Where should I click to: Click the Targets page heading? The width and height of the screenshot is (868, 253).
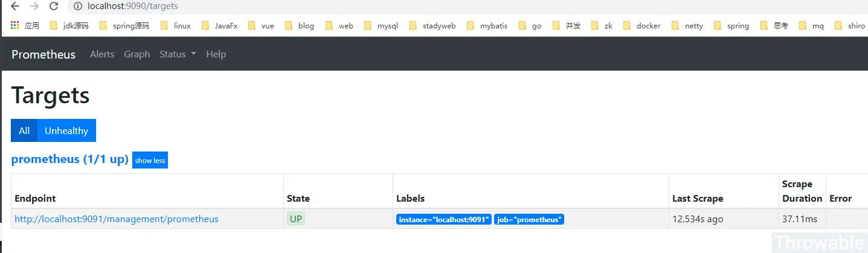pyautogui.click(x=51, y=95)
